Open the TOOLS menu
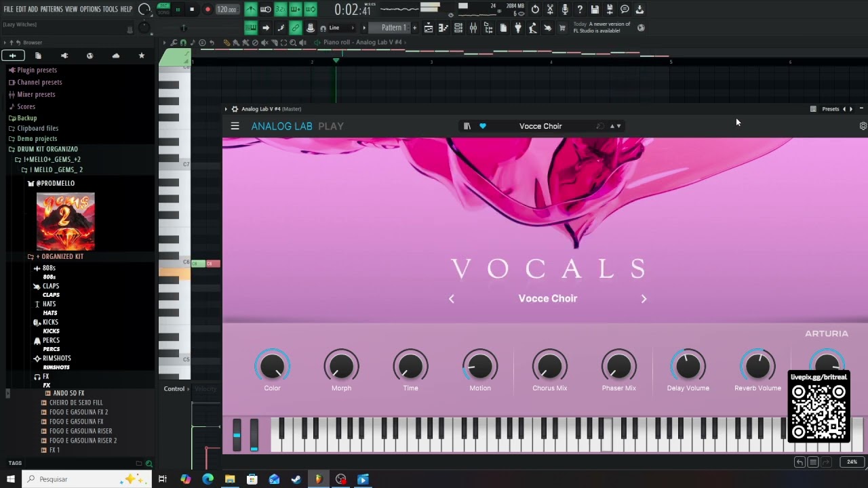 pyautogui.click(x=111, y=9)
